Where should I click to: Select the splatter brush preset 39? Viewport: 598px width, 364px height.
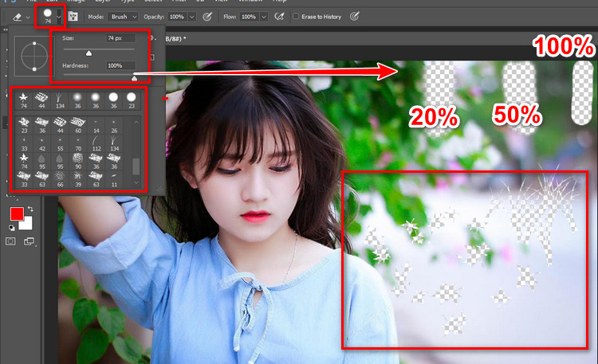click(x=78, y=179)
